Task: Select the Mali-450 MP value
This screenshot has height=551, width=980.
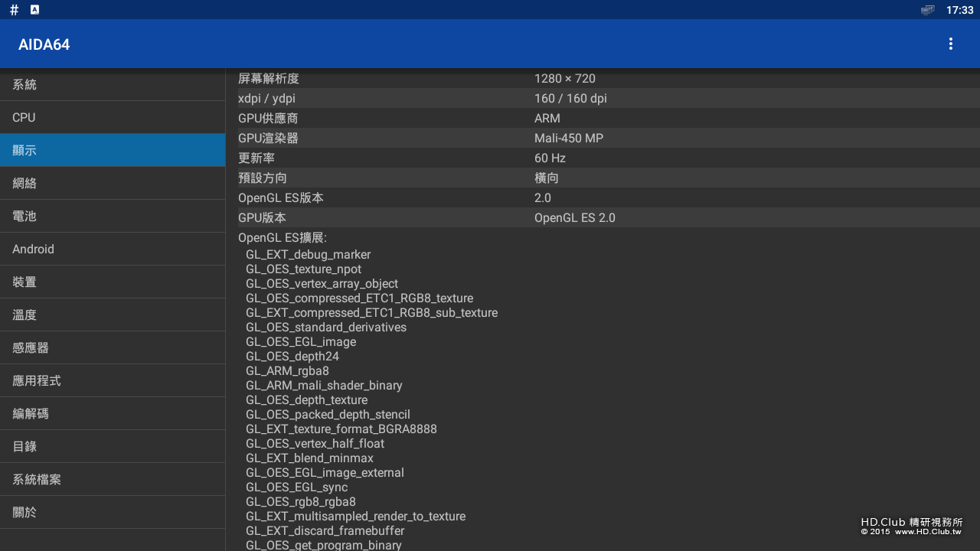Action: (569, 138)
